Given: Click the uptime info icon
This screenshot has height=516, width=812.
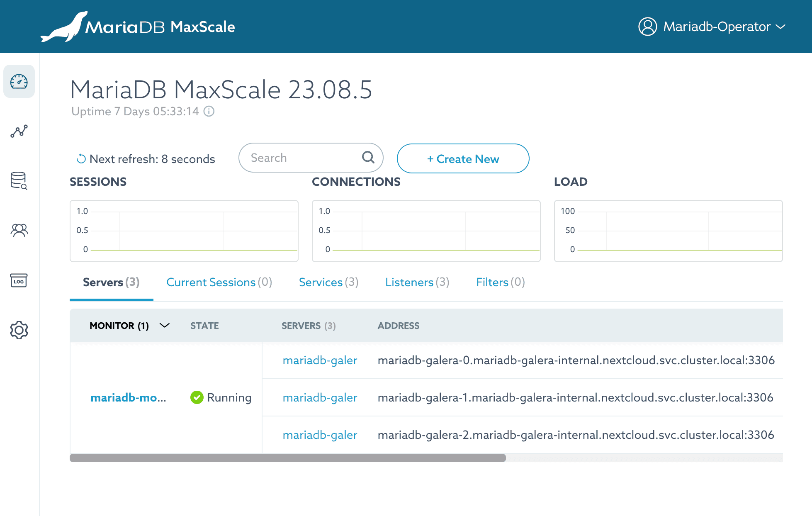Looking at the screenshot, I should coord(209,111).
